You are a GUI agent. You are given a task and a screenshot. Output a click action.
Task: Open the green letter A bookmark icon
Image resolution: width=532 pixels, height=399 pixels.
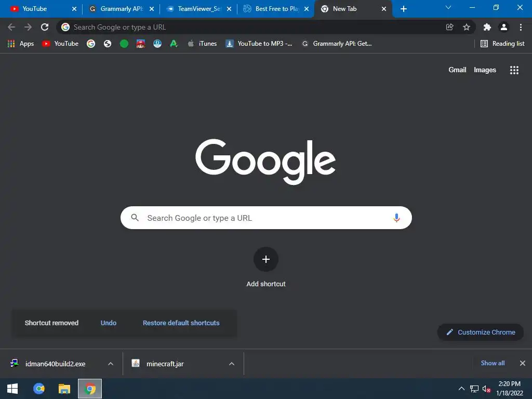[174, 44]
